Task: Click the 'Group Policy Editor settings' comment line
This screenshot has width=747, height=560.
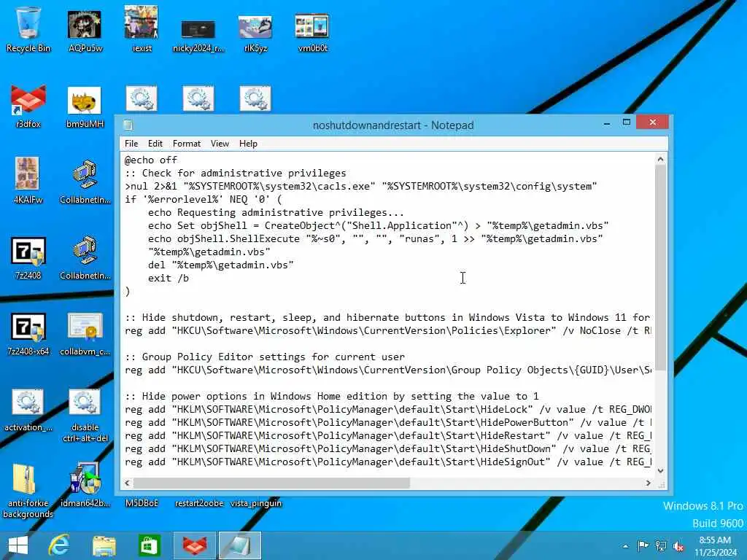Action: [x=264, y=357]
